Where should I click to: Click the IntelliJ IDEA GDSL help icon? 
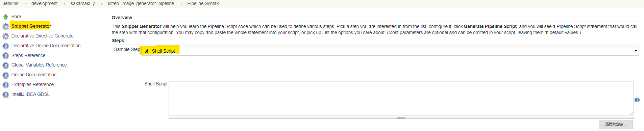(6, 95)
